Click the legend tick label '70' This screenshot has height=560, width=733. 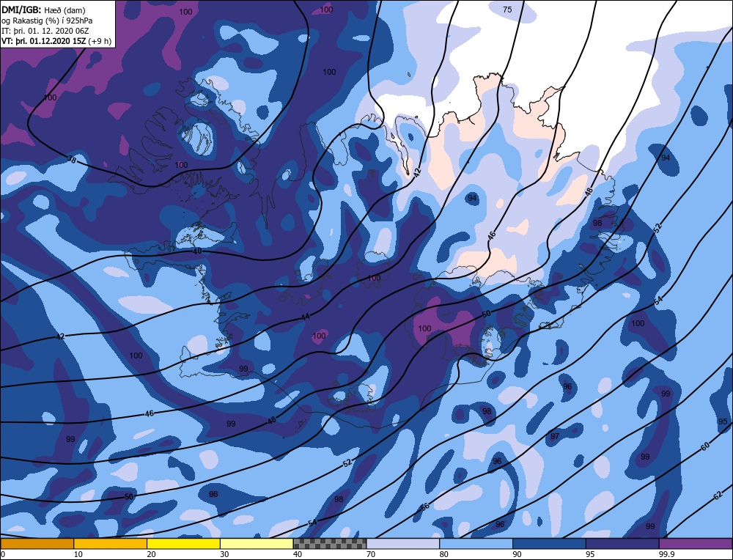click(371, 554)
